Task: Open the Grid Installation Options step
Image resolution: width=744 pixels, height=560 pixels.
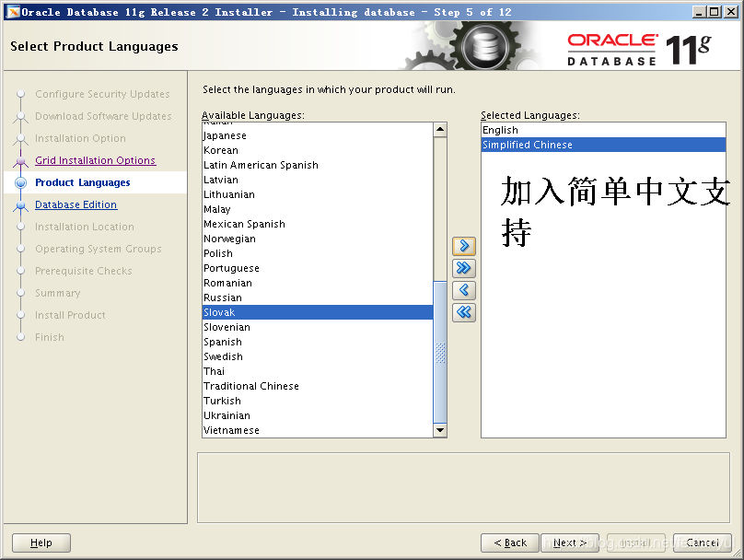Action: coord(96,160)
